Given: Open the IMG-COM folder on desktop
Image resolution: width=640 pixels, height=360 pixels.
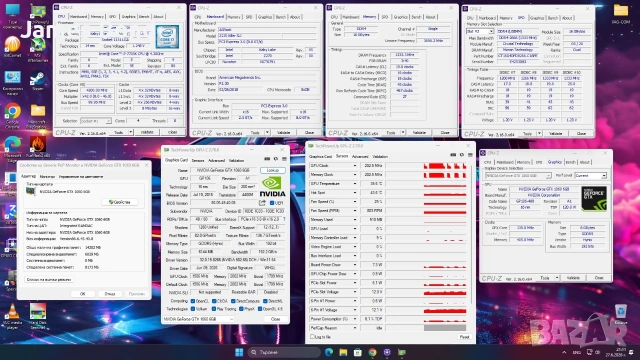Looking at the screenshot, I should pos(621,13).
